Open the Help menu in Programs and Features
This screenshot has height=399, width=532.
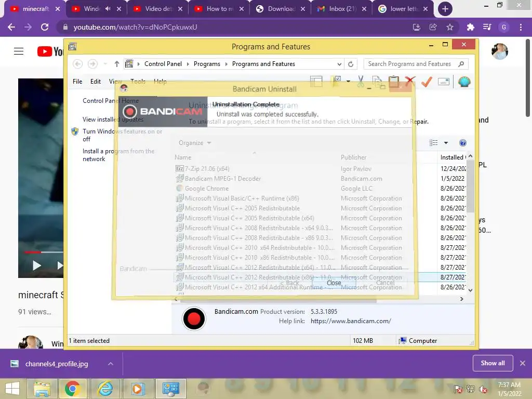pyautogui.click(x=160, y=82)
